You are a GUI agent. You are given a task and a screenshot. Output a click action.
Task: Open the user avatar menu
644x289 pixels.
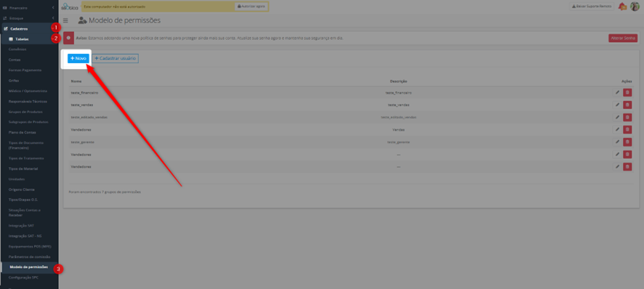(635, 7)
